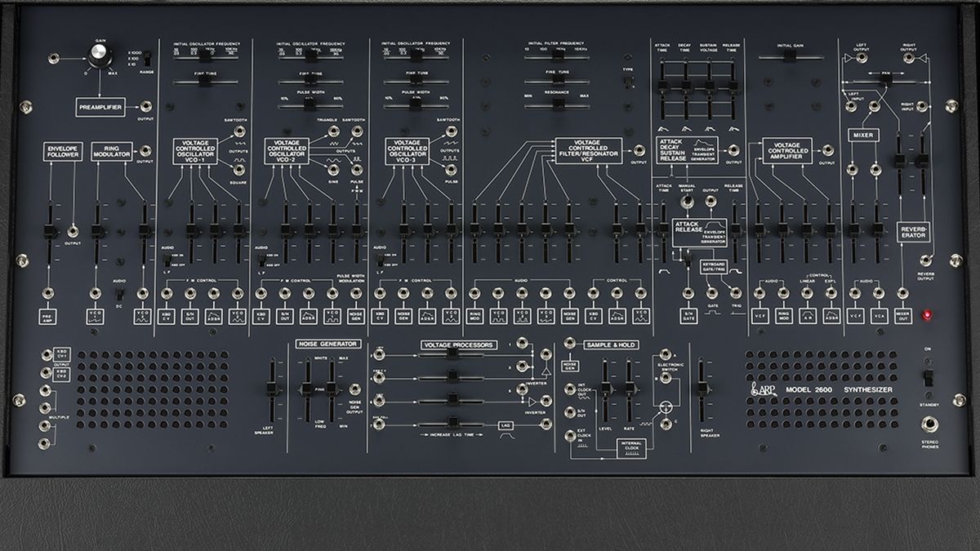The image size is (980, 551).
Task: Click the Reverb Output jack
Action: (925, 260)
